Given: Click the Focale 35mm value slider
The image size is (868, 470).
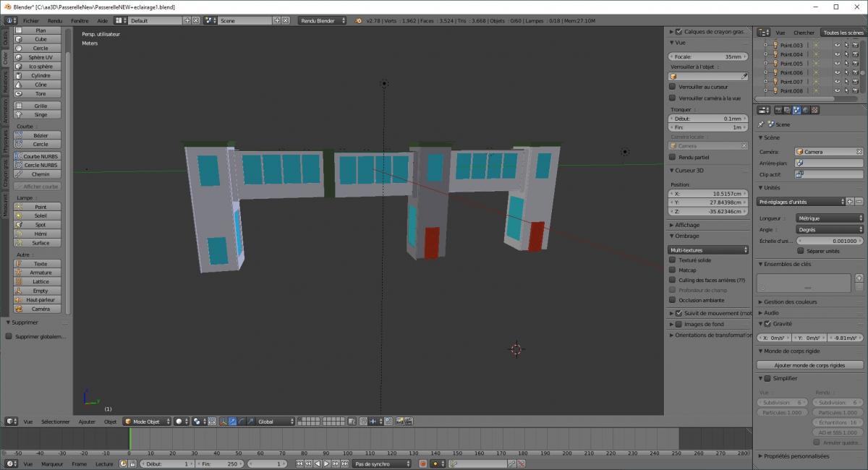Looking at the screenshot, I should pos(708,56).
